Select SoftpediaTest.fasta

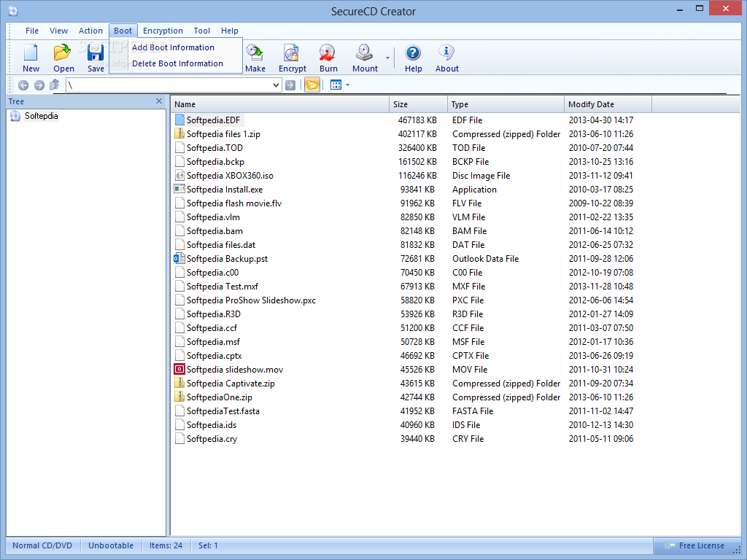pos(223,411)
